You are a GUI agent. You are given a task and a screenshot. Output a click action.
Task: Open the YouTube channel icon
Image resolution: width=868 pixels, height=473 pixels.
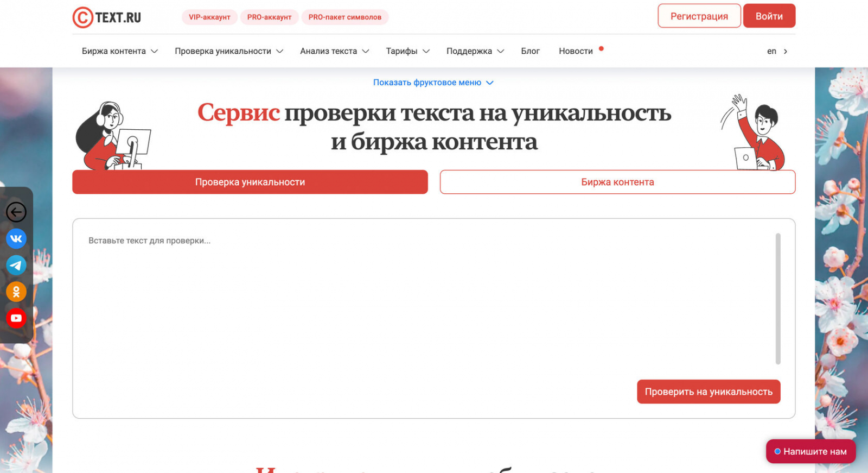(16, 318)
